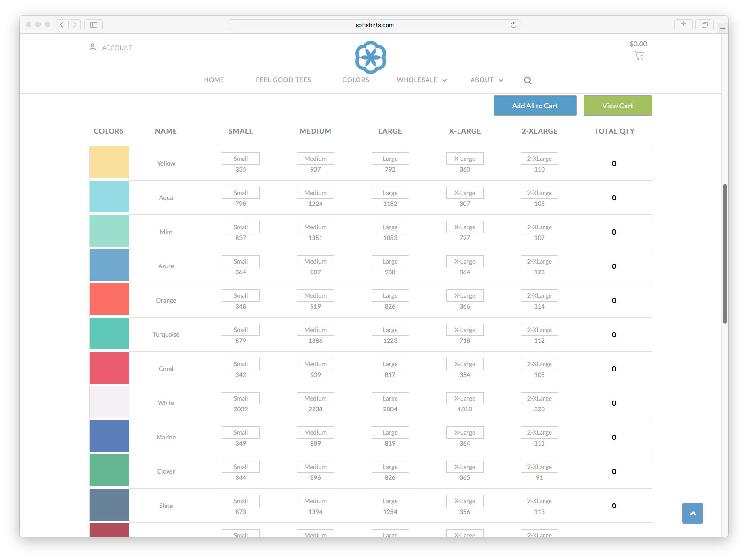
Task: Click the Safari share icon
Action: pyautogui.click(x=683, y=25)
